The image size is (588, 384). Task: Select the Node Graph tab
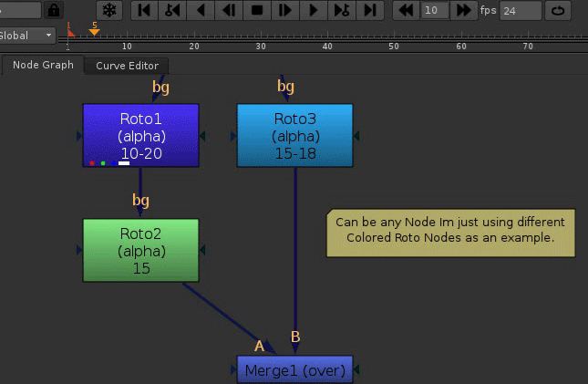coord(43,66)
